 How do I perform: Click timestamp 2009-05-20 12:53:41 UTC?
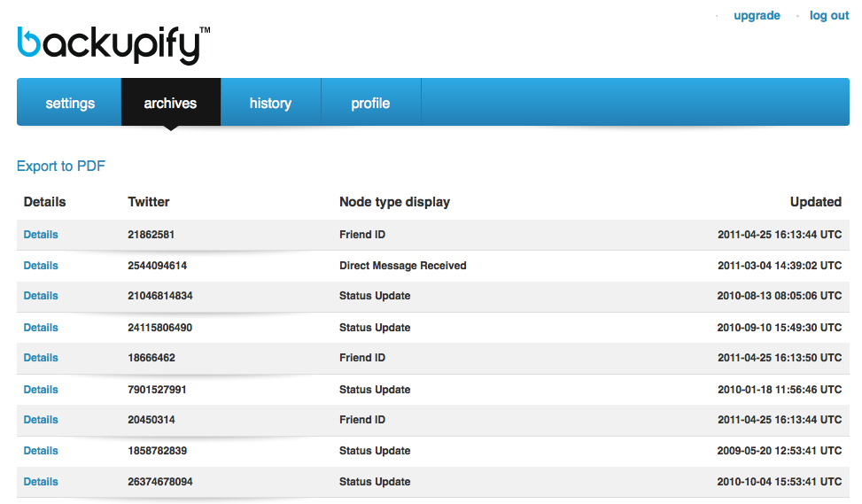click(x=780, y=451)
